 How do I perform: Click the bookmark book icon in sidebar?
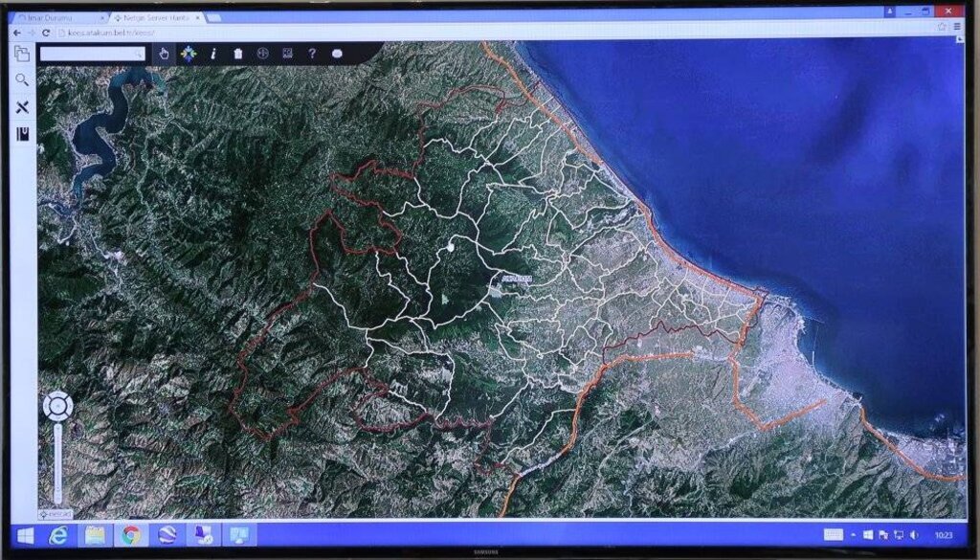click(x=22, y=134)
